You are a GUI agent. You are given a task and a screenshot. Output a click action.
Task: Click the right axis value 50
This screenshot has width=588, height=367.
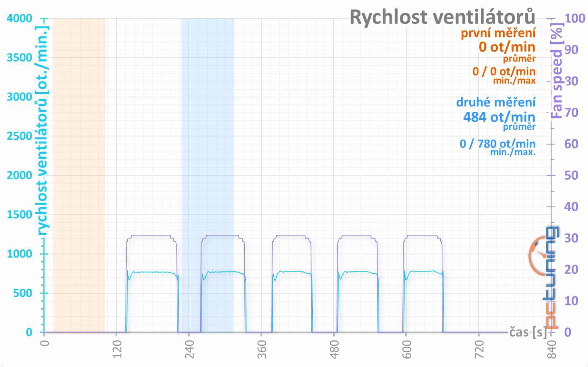(571, 175)
